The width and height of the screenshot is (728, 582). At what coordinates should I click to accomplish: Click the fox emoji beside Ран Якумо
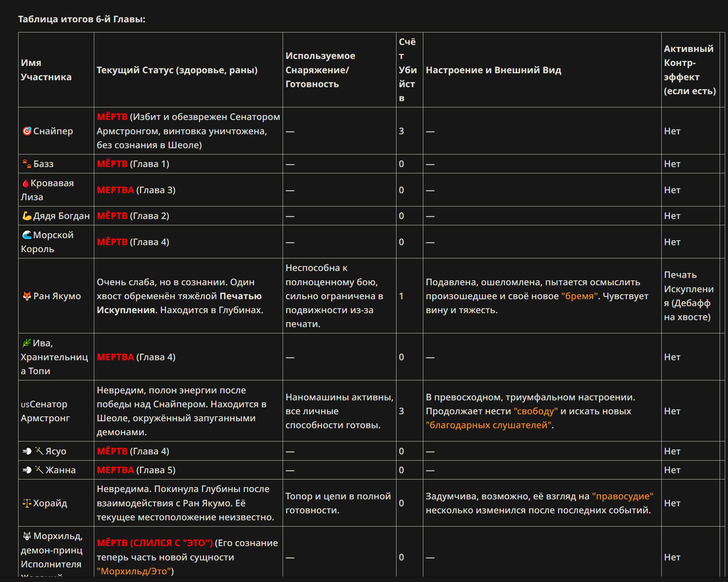tap(27, 296)
